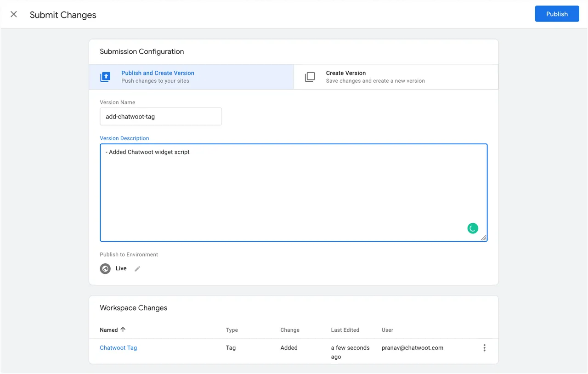Click the Submission Configuration heading
Image resolution: width=588 pixels, height=374 pixels.
(142, 51)
